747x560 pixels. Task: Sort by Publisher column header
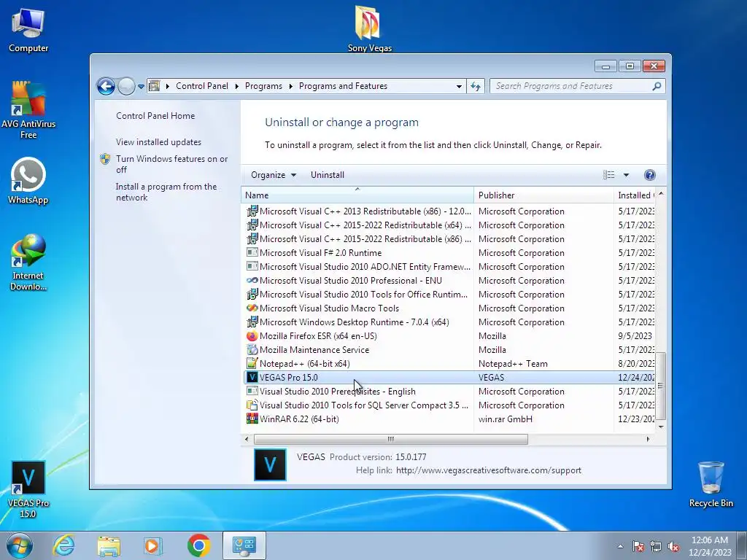pos(543,195)
